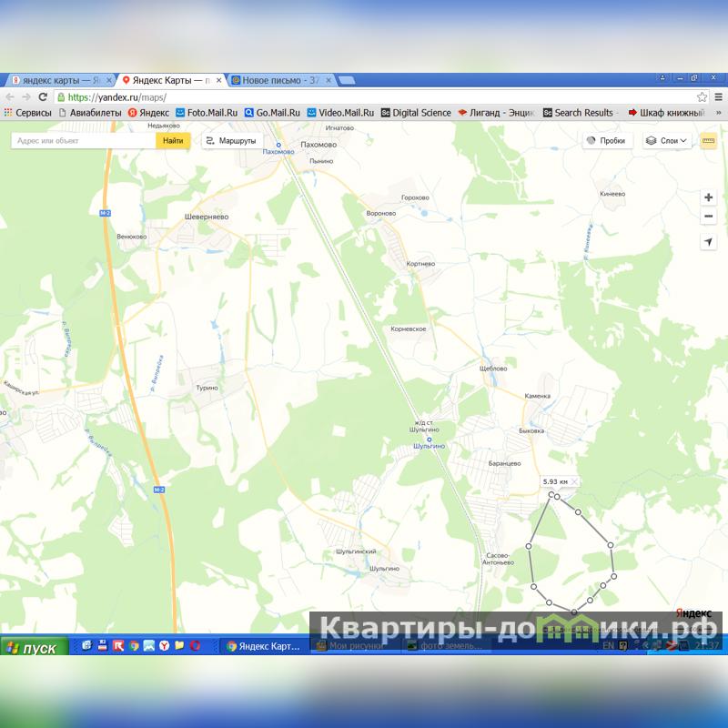Open the пуск Start menu

pyautogui.click(x=32, y=648)
